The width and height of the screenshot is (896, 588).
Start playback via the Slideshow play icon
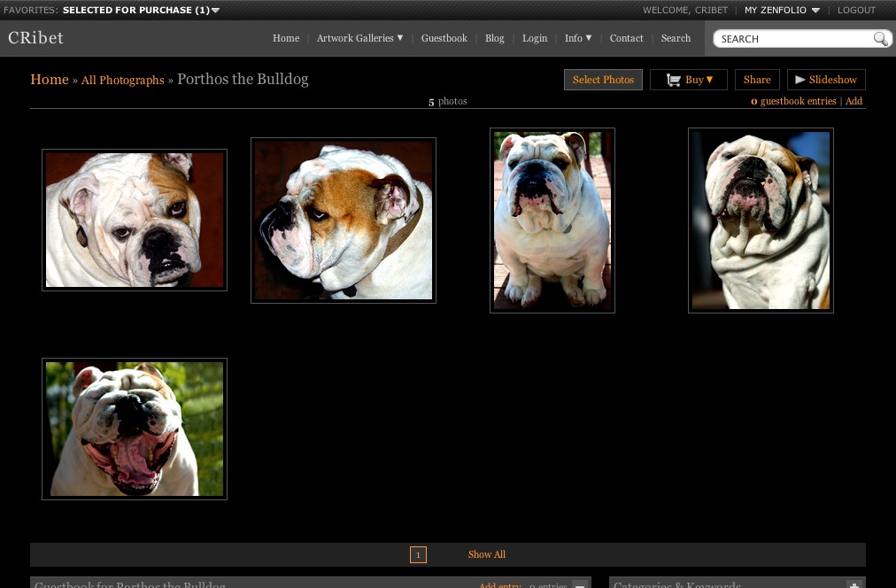(801, 80)
